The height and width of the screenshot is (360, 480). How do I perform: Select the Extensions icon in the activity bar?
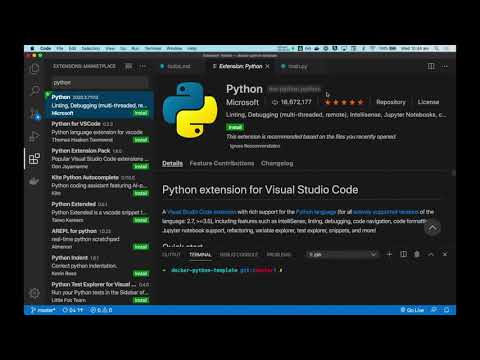pos(34,159)
